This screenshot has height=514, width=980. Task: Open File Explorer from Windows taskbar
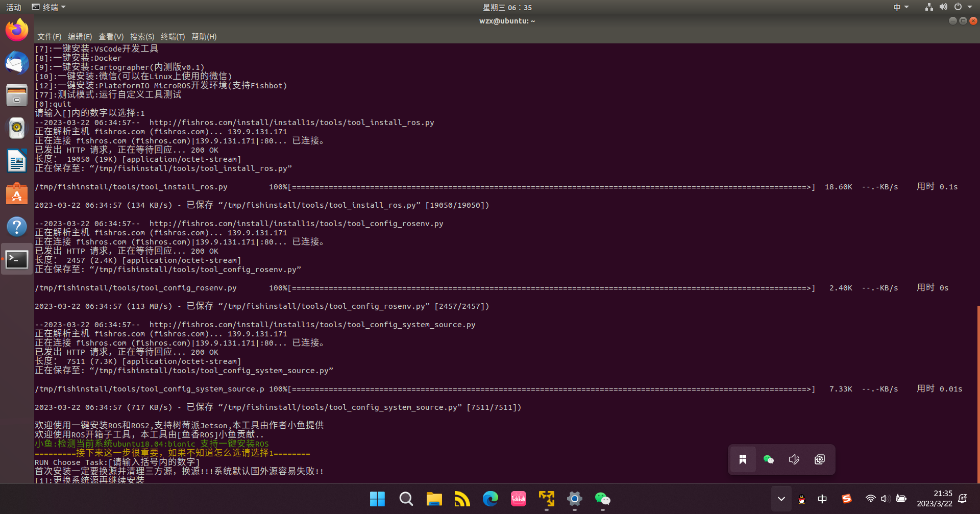(434, 499)
